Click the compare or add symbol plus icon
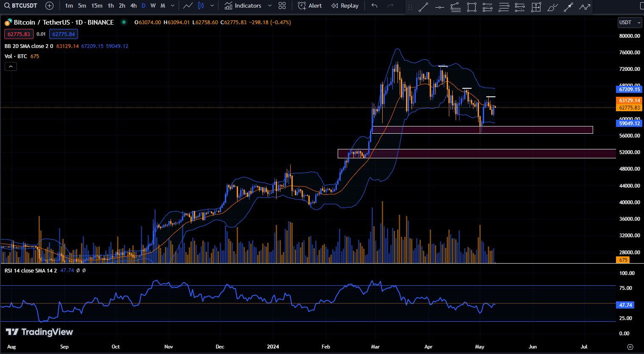 (x=50, y=6)
